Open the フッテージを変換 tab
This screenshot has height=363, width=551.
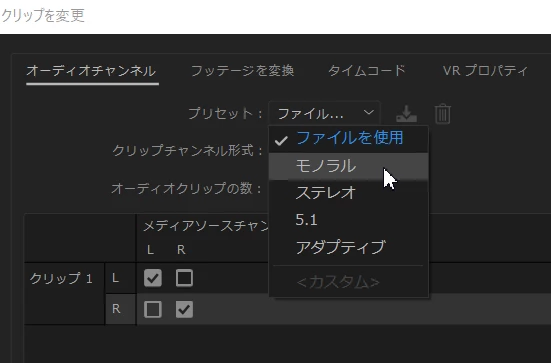coord(242,71)
